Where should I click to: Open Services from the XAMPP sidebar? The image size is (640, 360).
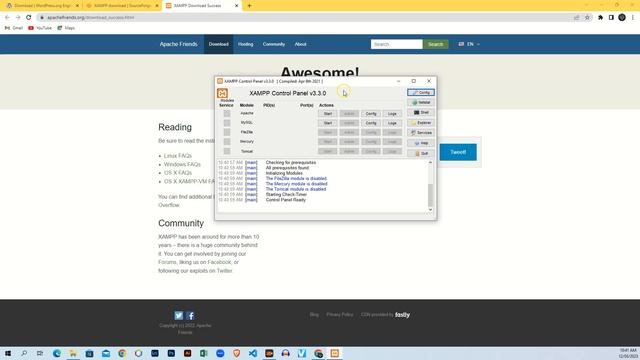(421, 133)
